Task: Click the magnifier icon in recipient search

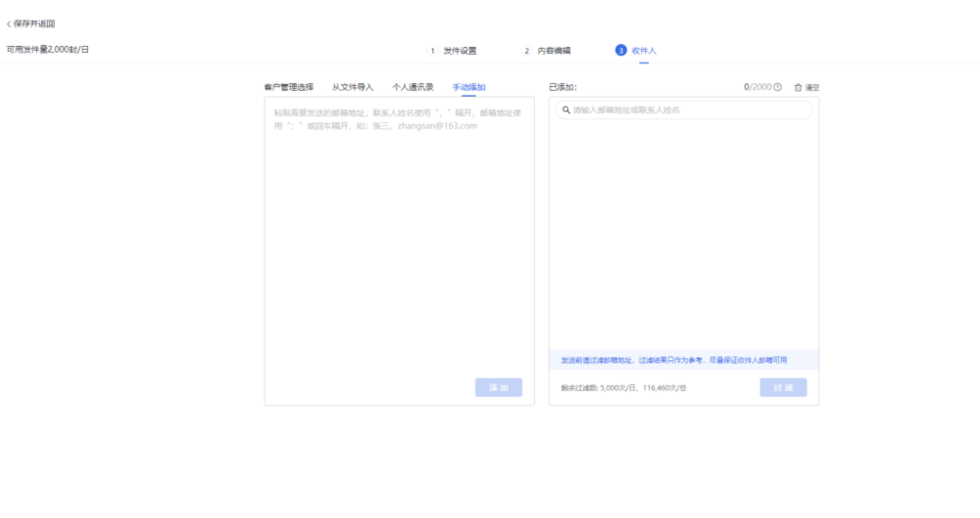Action: (566, 110)
